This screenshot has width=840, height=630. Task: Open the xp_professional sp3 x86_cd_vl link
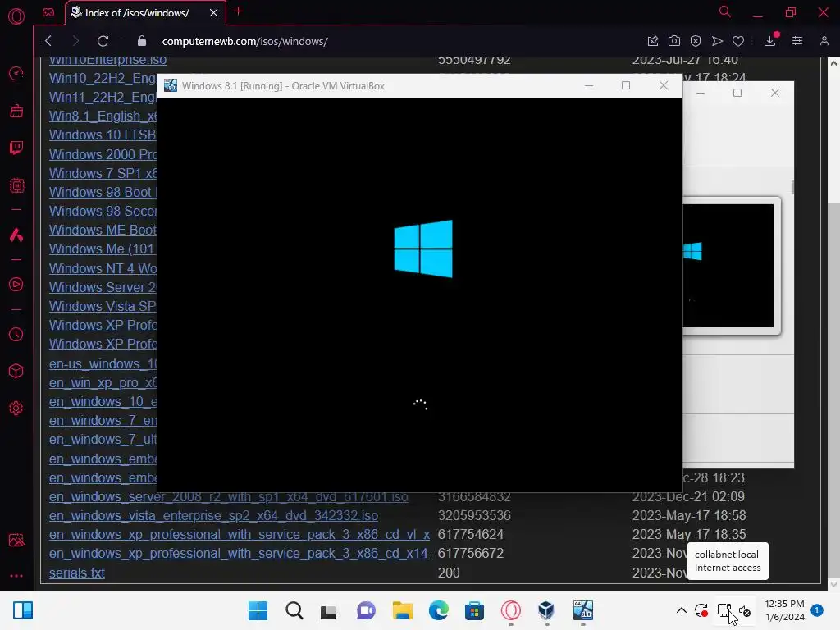click(x=239, y=535)
